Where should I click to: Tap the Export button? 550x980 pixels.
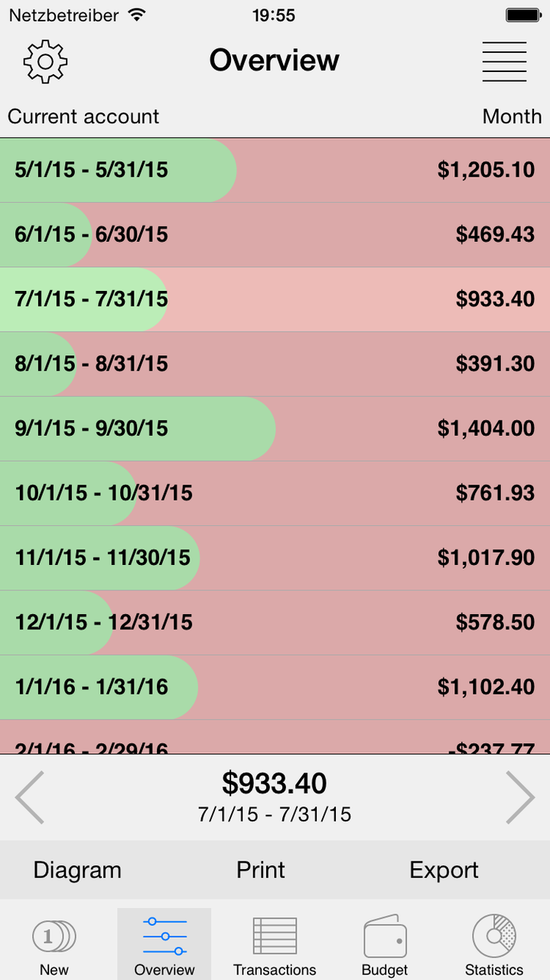pyautogui.click(x=444, y=871)
